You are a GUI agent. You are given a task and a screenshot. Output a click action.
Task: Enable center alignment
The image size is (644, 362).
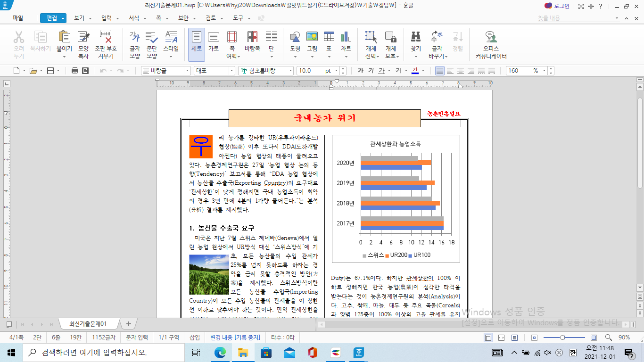point(460,71)
